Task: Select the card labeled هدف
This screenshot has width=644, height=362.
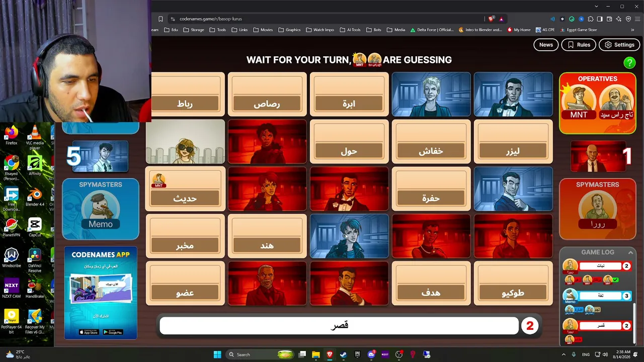Action: 431,284
